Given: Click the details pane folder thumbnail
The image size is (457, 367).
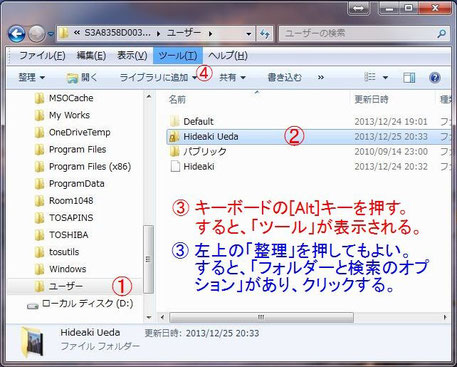Looking at the screenshot, I should click(33, 342).
